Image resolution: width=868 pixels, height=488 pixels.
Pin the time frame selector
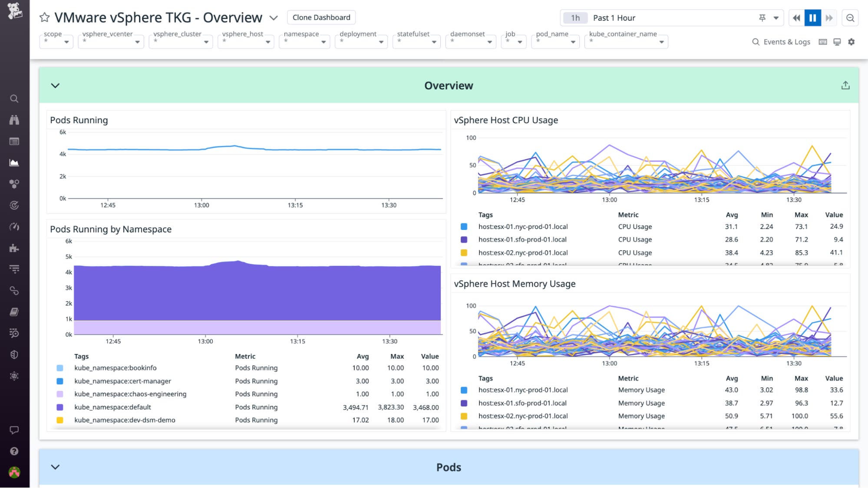pyautogui.click(x=762, y=18)
